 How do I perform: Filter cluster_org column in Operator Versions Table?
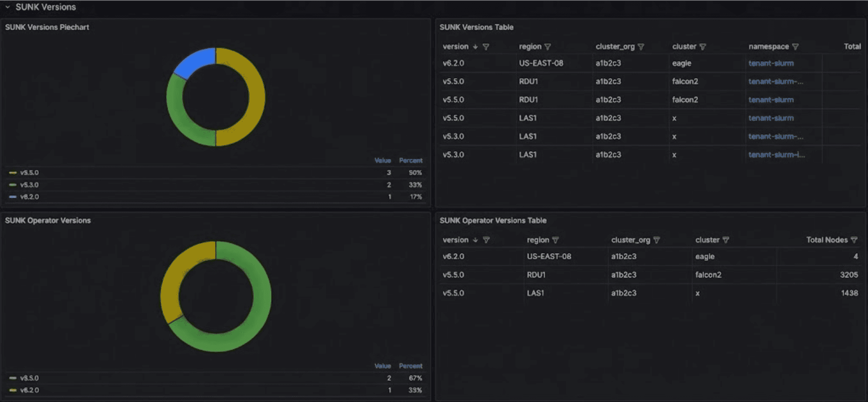pos(657,240)
